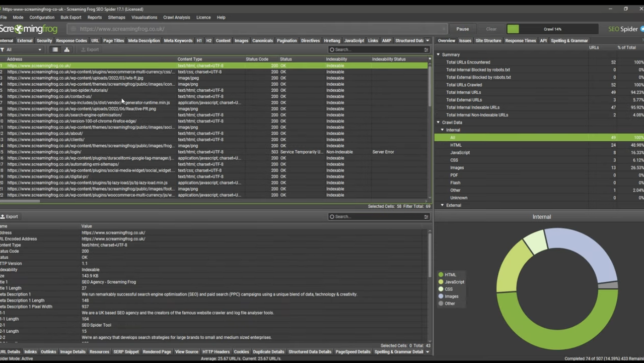This screenshot has height=363, width=644.
Task: Open the Bulk Export menu
Action: 70,17
